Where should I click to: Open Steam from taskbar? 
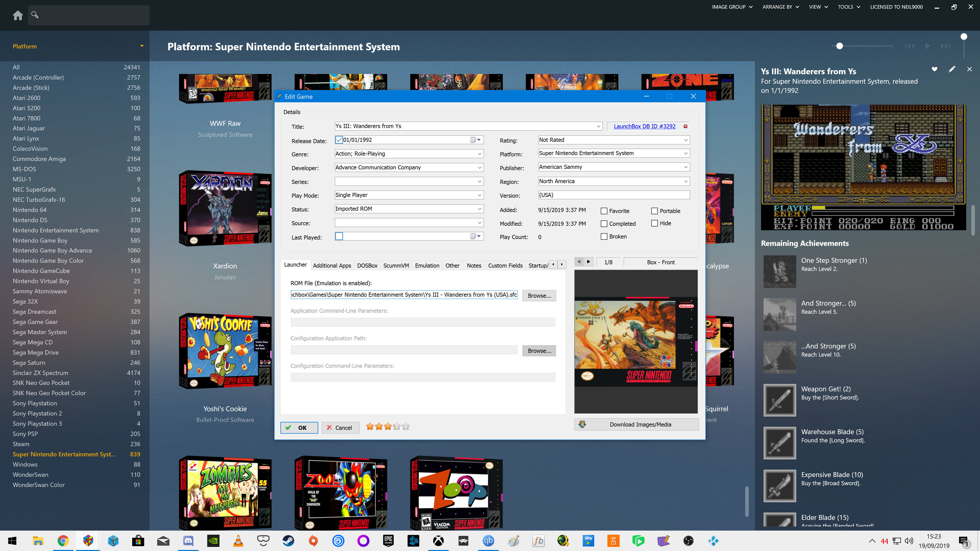(288, 541)
